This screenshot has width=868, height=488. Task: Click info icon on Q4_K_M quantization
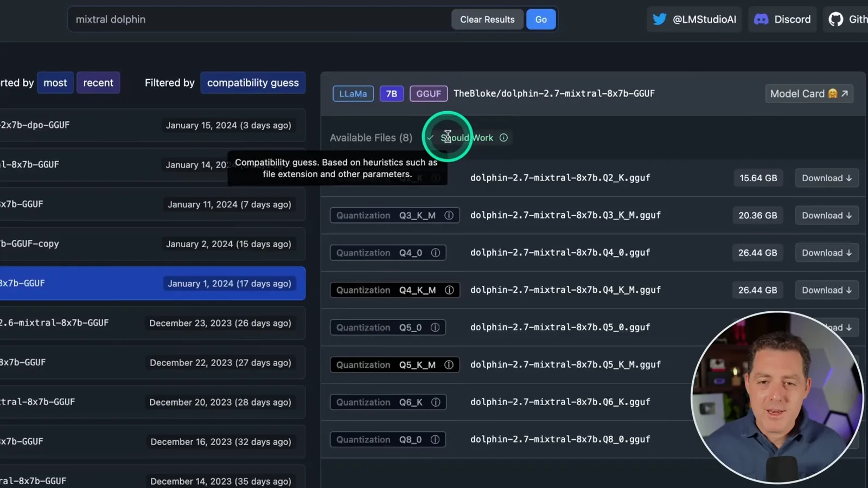449,290
